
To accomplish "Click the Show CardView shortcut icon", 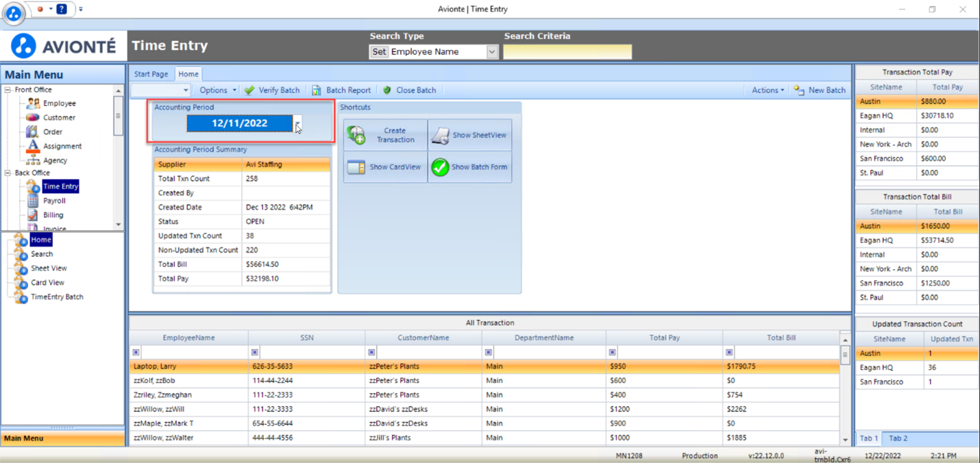I will [x=356, y=167].
